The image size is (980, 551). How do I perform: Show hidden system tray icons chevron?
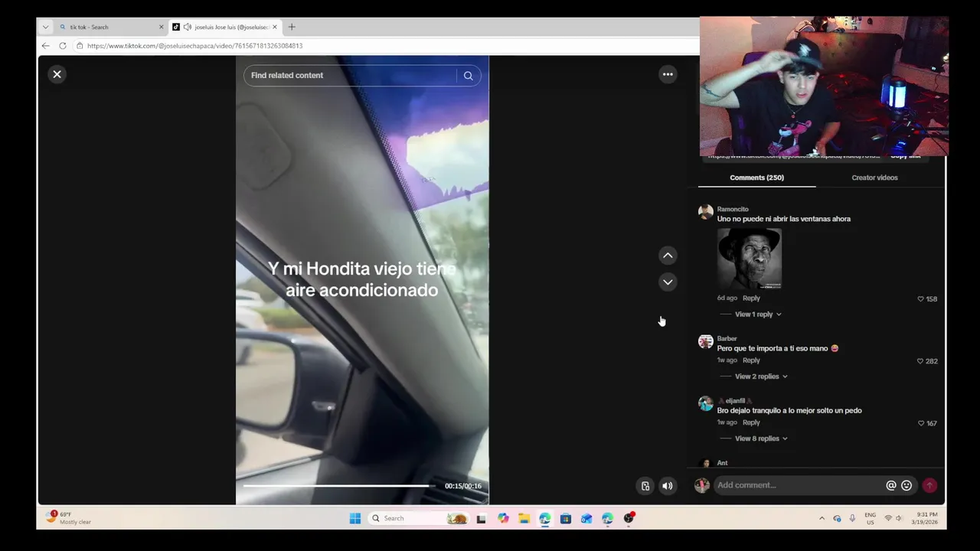[x=822, y=518]
